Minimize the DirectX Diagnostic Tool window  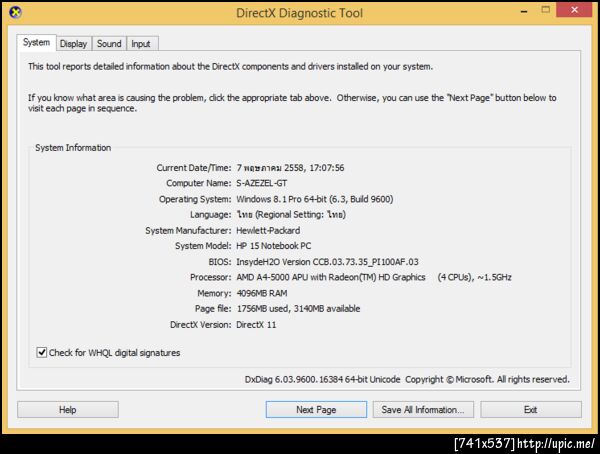pyautogui.click(x=524, y=11)
